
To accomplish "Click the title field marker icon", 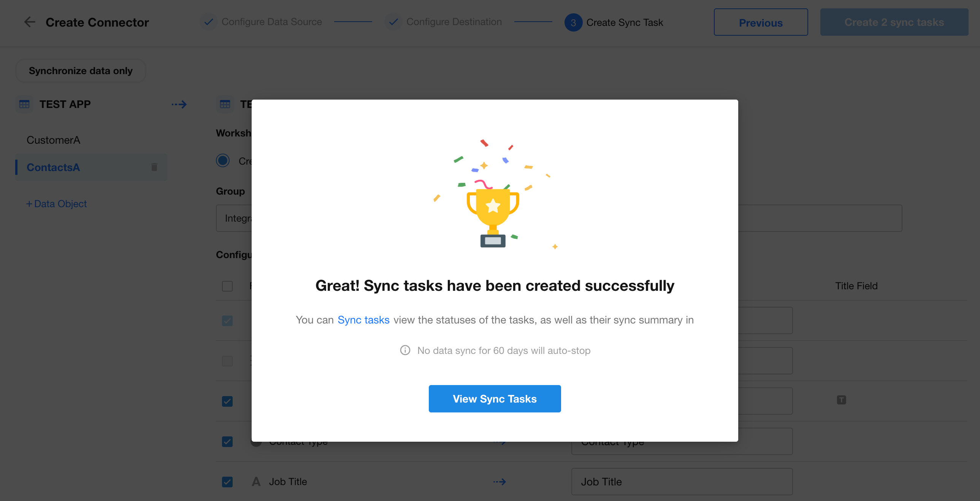I will tap(841, 400).
